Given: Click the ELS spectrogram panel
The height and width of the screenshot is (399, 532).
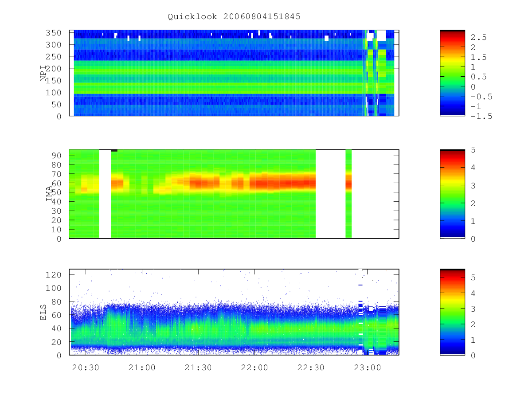Looking at the screenshot, I should [x=234, y=312].
